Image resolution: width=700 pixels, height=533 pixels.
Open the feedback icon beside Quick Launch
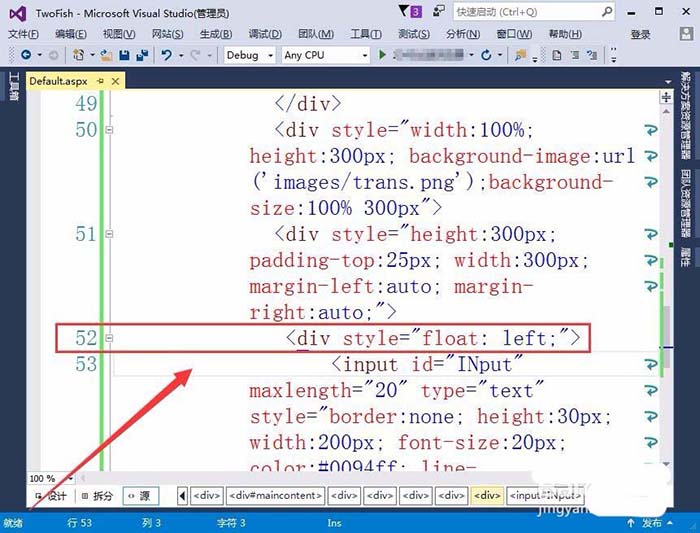[439, 11]
